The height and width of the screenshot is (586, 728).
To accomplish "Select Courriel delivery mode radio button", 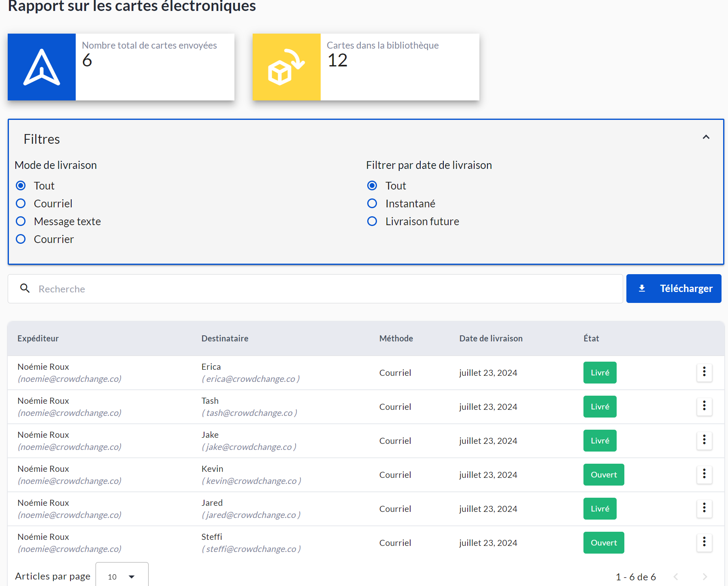I will click(x=21, y=203).
